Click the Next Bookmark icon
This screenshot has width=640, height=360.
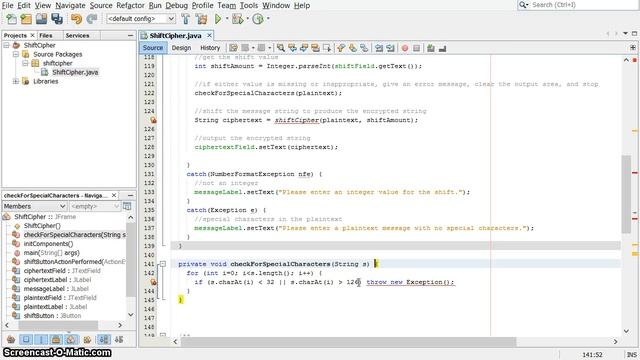[353, 48]
